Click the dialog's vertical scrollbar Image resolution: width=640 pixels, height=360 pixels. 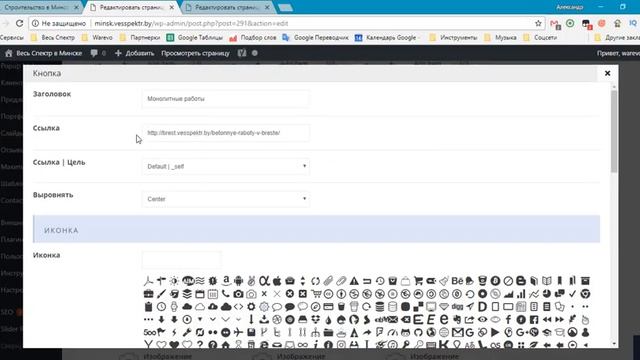pyautogui.click(x=614, y=131)
